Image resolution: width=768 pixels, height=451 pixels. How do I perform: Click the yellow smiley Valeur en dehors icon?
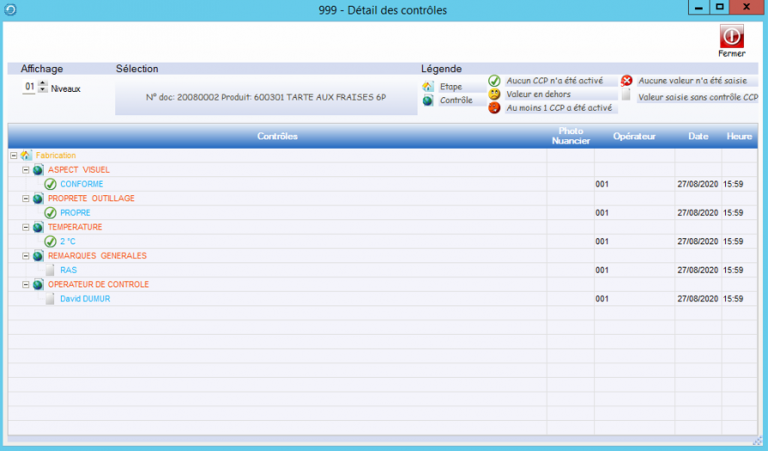pos(494,94)
